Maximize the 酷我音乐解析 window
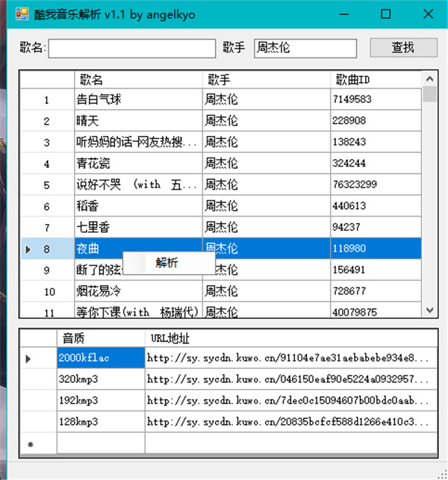448x480 pixels. pos(385,14)
